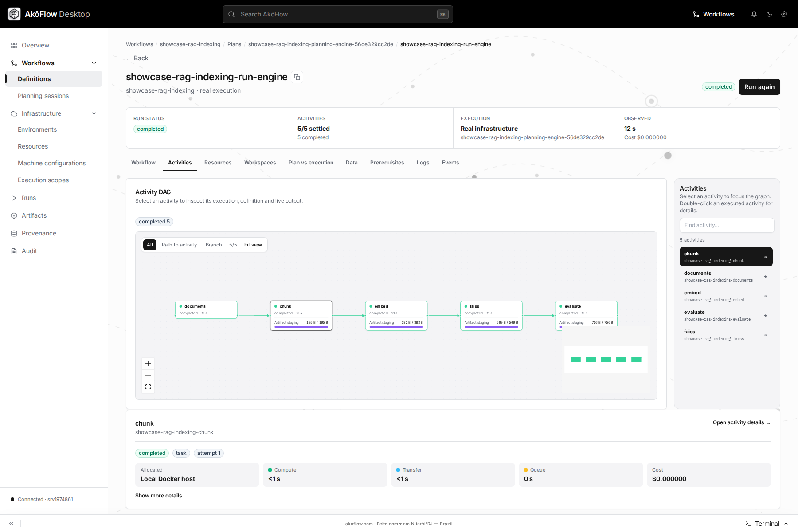Switch to the Workflow tab
This screenshot has height=532, width=798.
click(x=143, y=163)
